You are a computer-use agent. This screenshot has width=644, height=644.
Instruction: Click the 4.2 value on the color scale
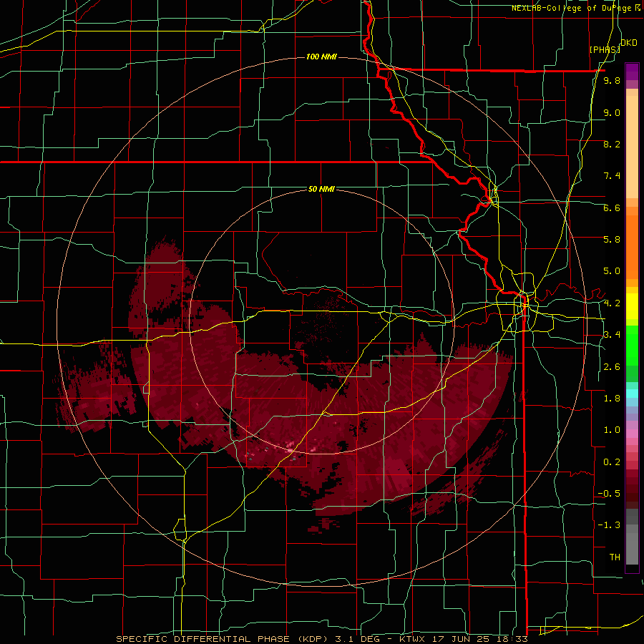pos(612,303)
